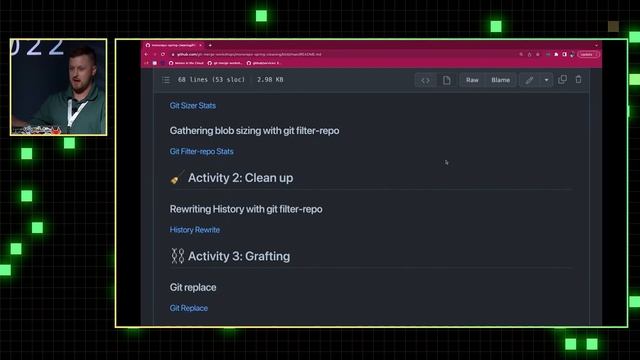This screenshot has height=360, width=640.
Task: Reload the current page
Action: pyautogui.click(x=162, y=54)
